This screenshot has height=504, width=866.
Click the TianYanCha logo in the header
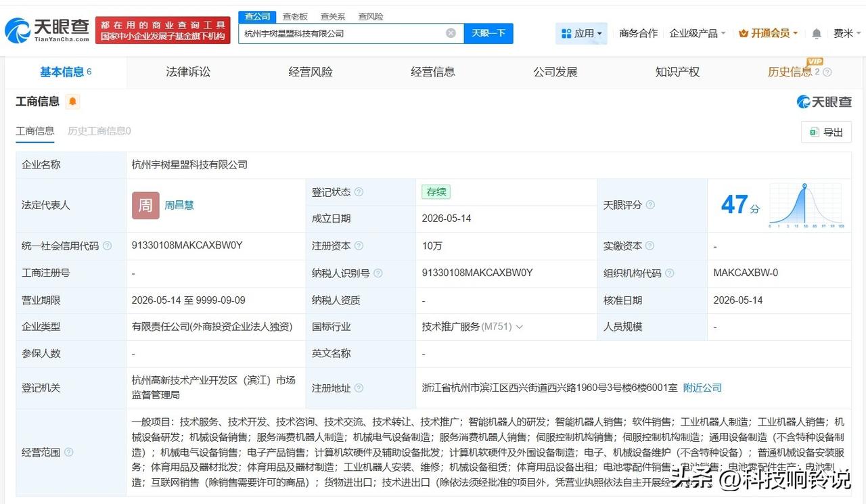pos(47,30)
